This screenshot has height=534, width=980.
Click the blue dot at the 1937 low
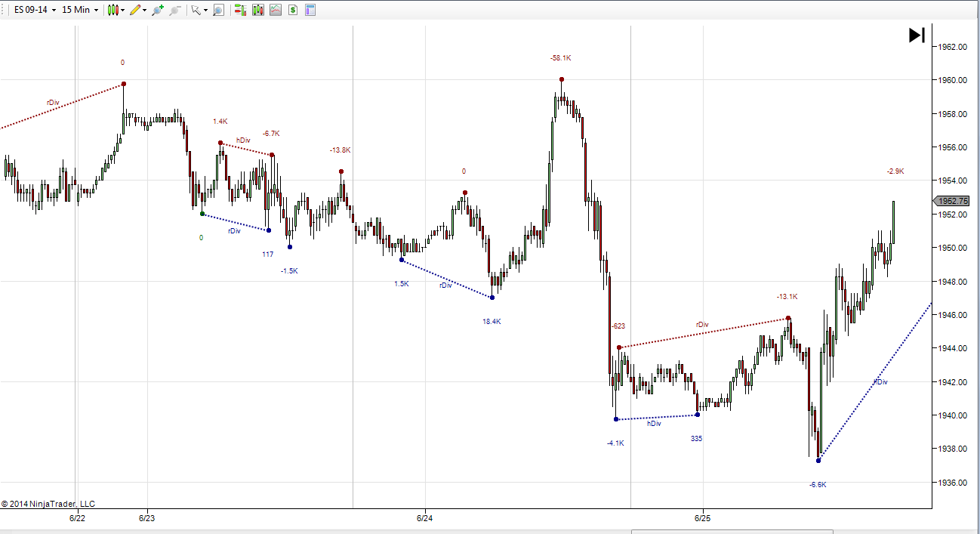pyautogui.click(x=818, y=461)
